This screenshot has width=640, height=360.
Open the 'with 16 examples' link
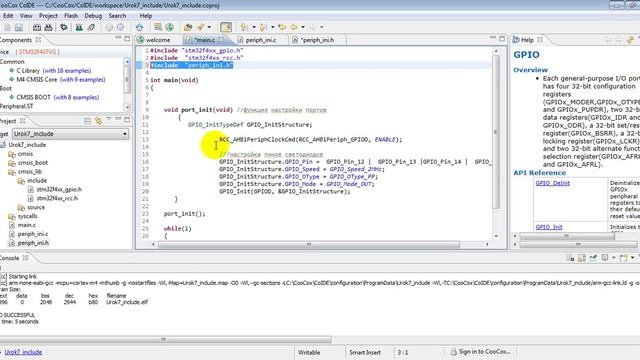pos(67,71)
